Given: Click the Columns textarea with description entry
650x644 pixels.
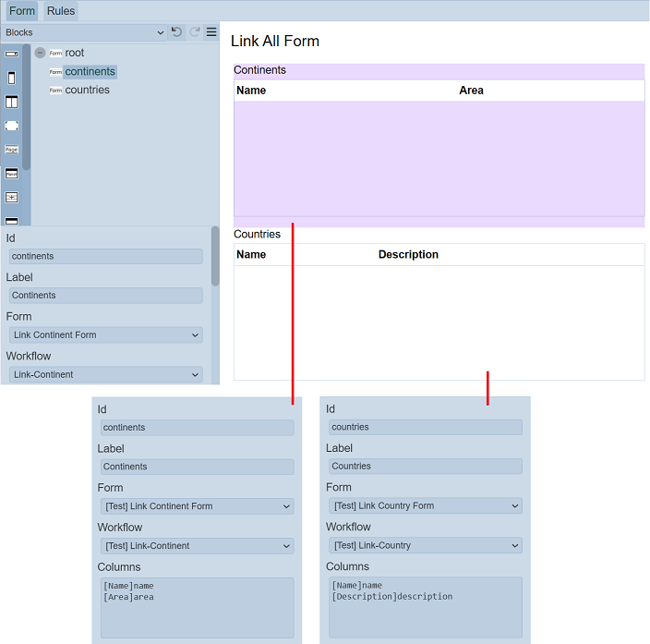Looking at the screenshot, I should pos(425,606).
